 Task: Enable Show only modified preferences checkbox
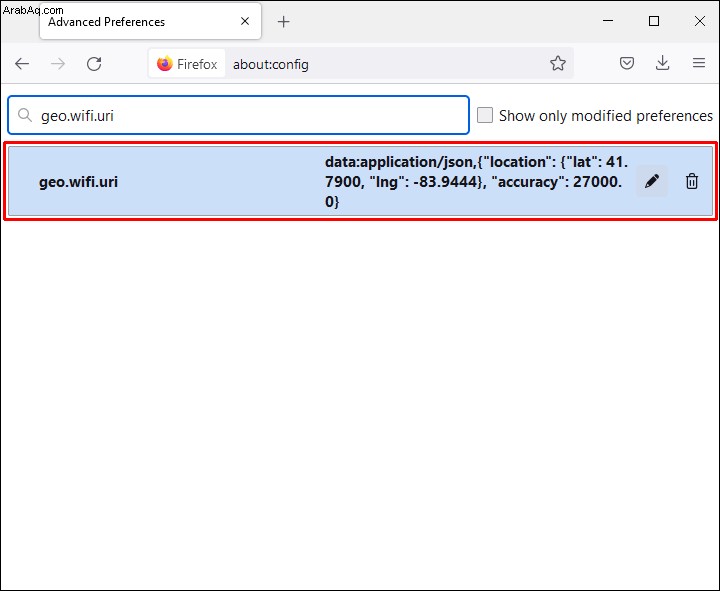tap(485, 115)
